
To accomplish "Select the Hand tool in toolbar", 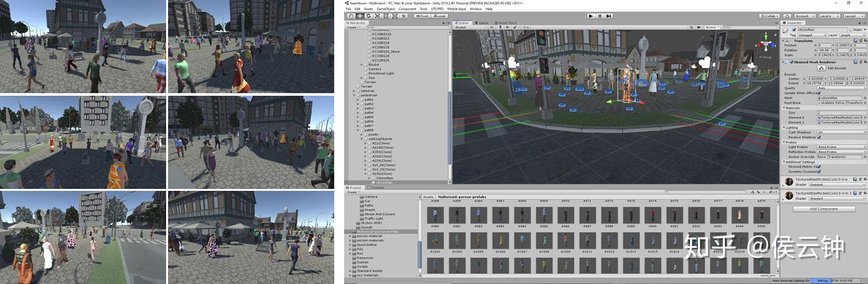I will tap(351, 16).
